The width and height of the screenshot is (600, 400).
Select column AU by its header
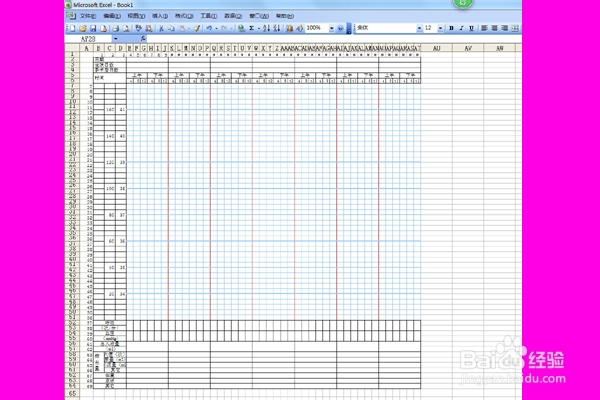point(437,48)
